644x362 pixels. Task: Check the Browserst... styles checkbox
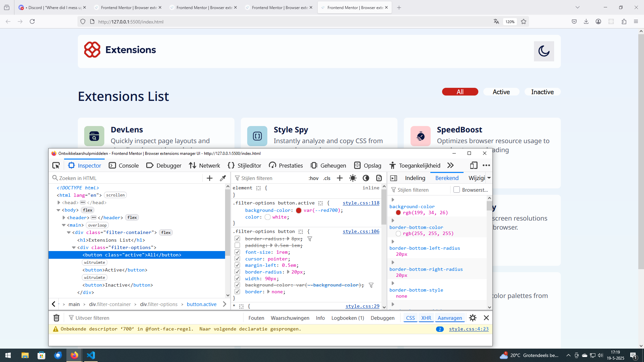click(457, 190)
